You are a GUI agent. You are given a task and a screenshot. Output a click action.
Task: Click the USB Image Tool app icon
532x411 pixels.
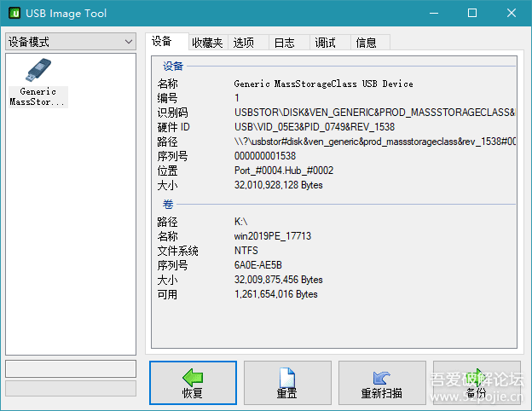coord(14,14)
